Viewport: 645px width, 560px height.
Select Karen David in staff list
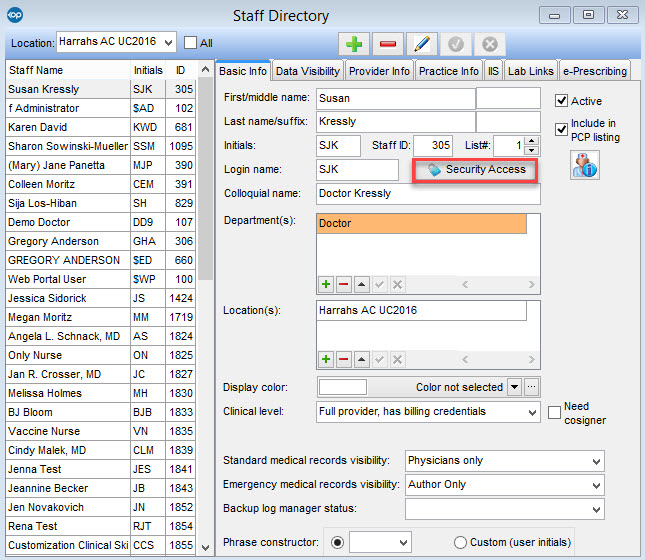click(x=101, y=127)
